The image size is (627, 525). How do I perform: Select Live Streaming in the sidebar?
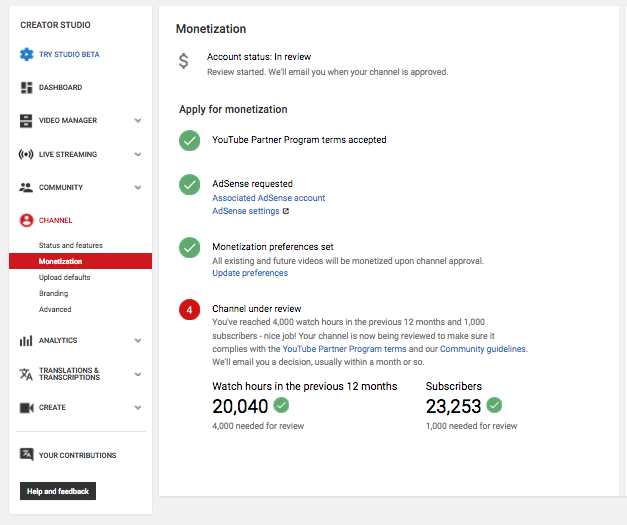(68, 154)
